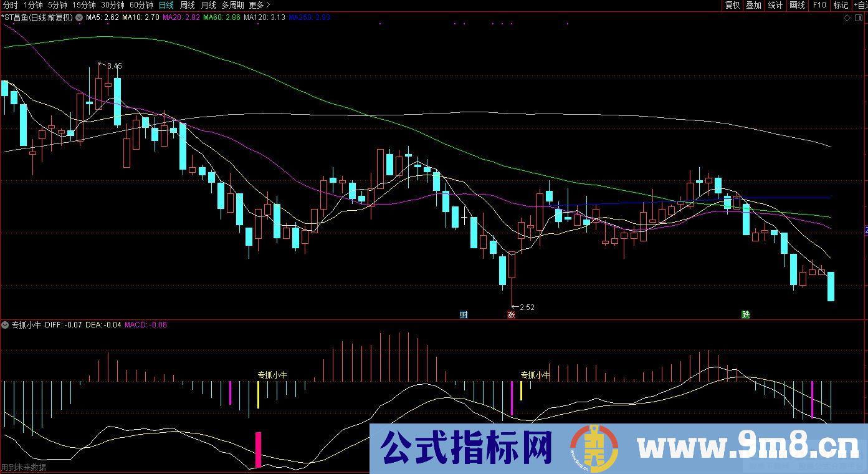This screenshot has height=474, width=868.
Task: Click the MA20: 2.82 label
Action: click(x=181, y=17)
